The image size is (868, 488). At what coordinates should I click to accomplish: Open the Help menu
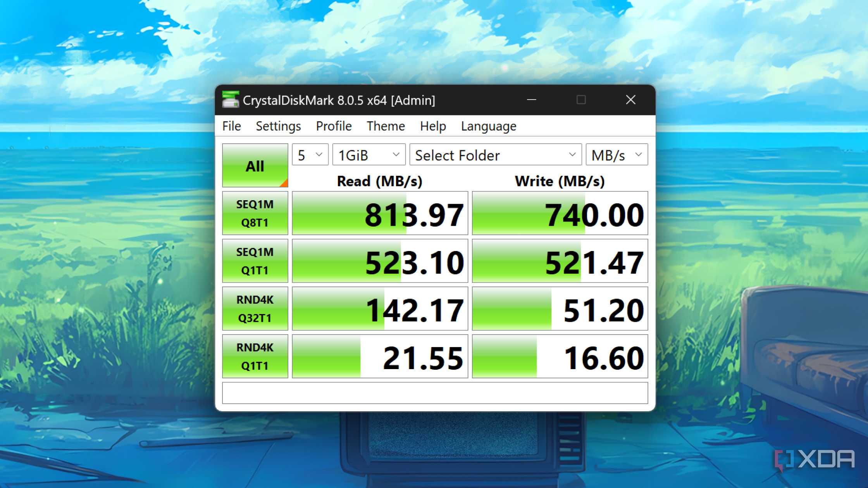point(433,126)
